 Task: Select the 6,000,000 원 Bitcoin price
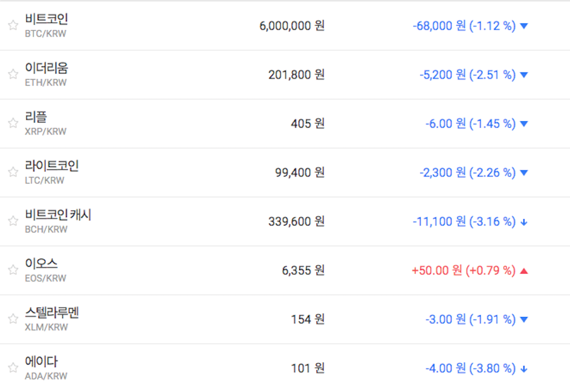(x=292, y=26)
